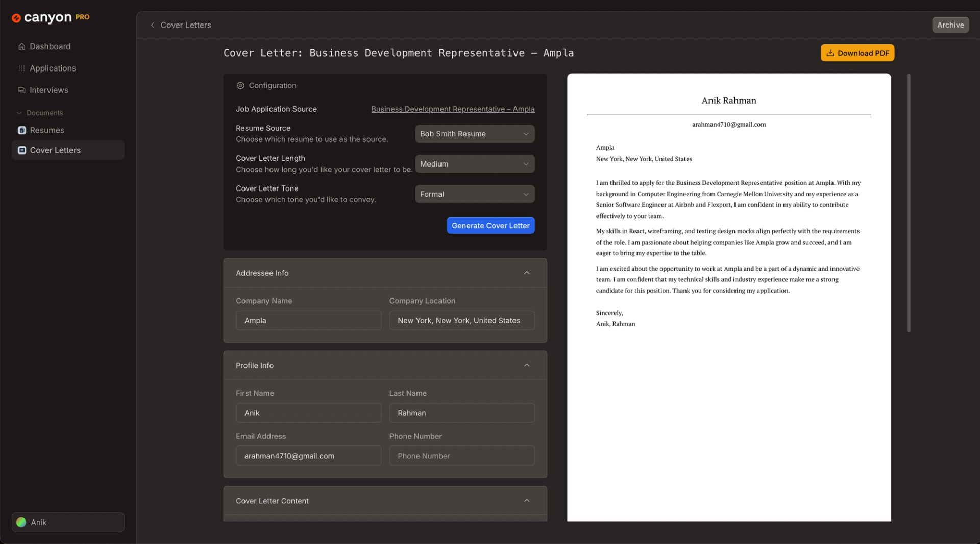Select Cover Letters in the sidebar

click(x=68, y=150)
